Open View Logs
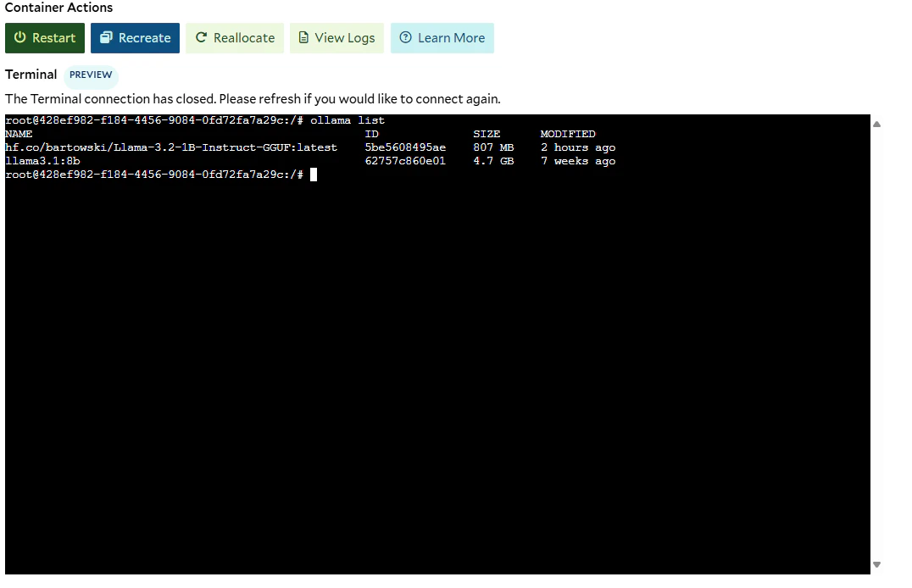The height and width of the screenshot is (588, 912). coord(336,38)
